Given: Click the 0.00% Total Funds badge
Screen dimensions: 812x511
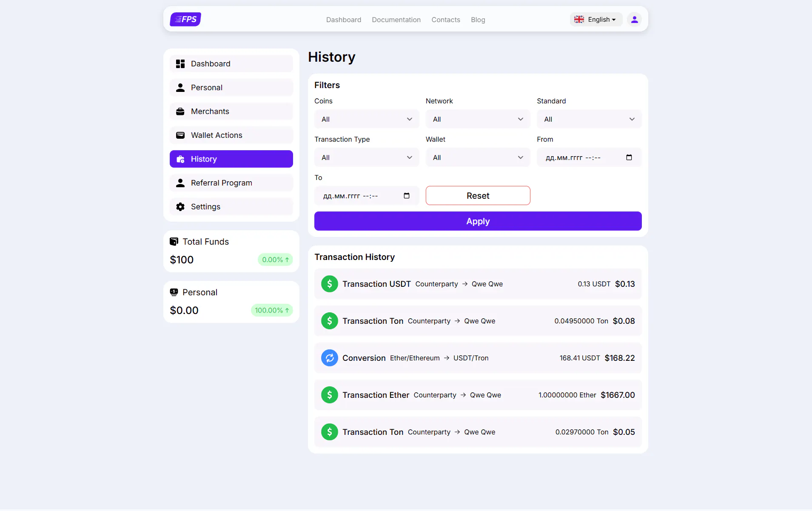Looking at the screenshot, I should click(x=275, y=260).
